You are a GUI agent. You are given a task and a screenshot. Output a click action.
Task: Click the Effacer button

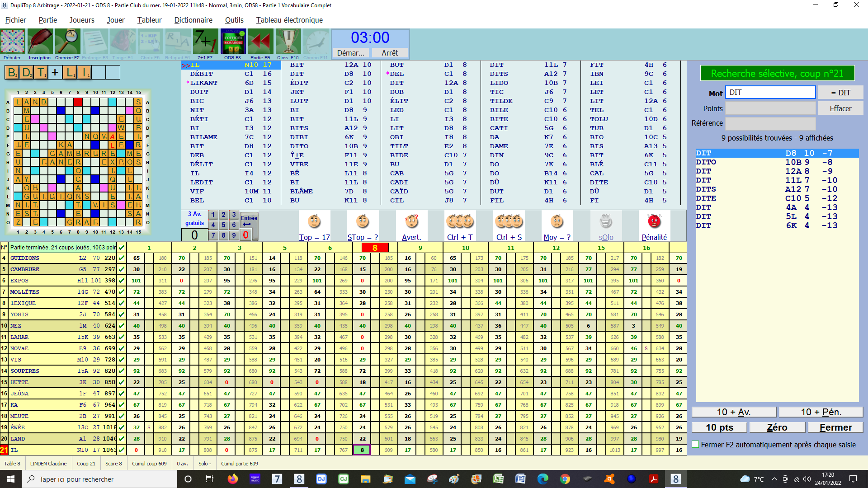click(840, 108)
